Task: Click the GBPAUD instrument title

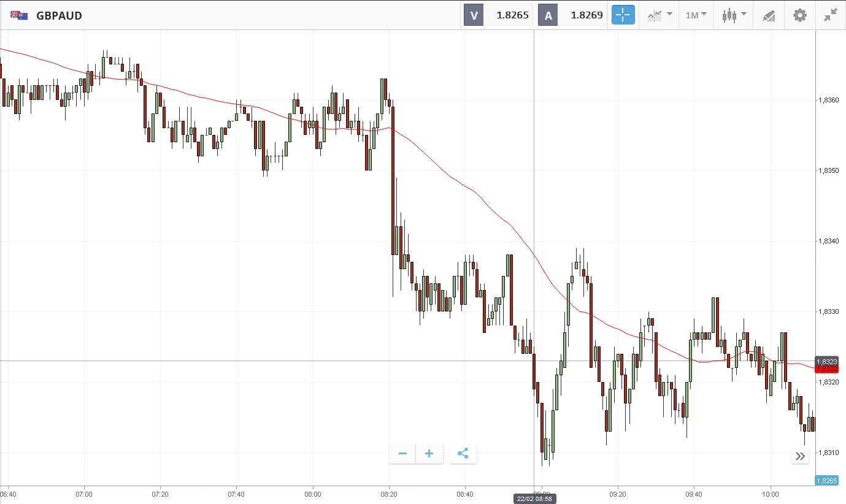Action: 59,15
